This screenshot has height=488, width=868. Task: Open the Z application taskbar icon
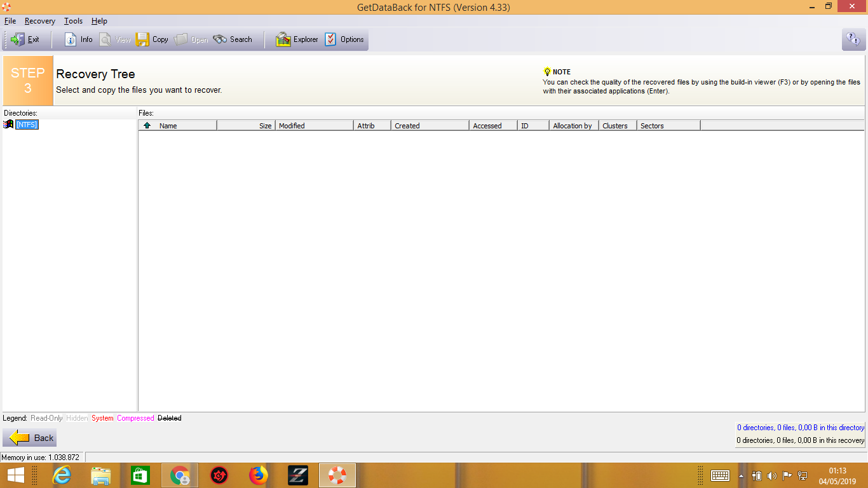click(x=298, y=475)
